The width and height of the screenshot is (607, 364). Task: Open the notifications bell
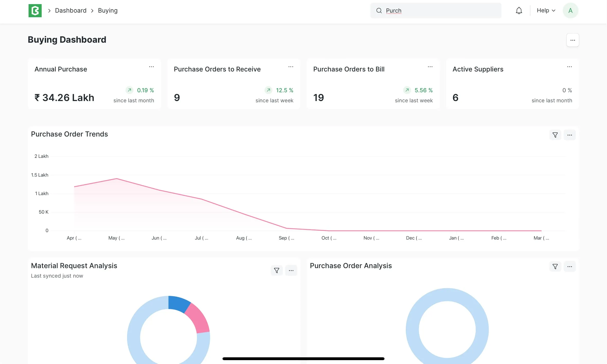pos(519,11)
